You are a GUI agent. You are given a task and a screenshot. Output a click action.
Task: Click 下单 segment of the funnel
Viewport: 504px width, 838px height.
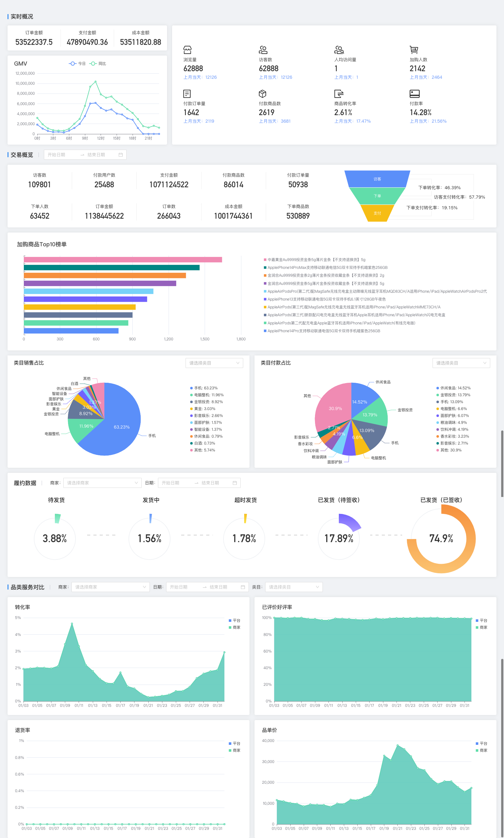[377, 196]
